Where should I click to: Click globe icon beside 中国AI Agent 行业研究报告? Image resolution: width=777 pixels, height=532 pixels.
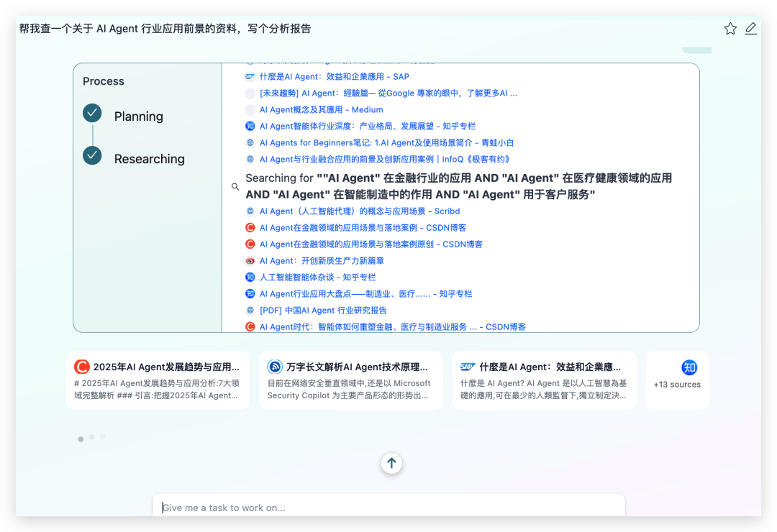(x=250, y=310)
